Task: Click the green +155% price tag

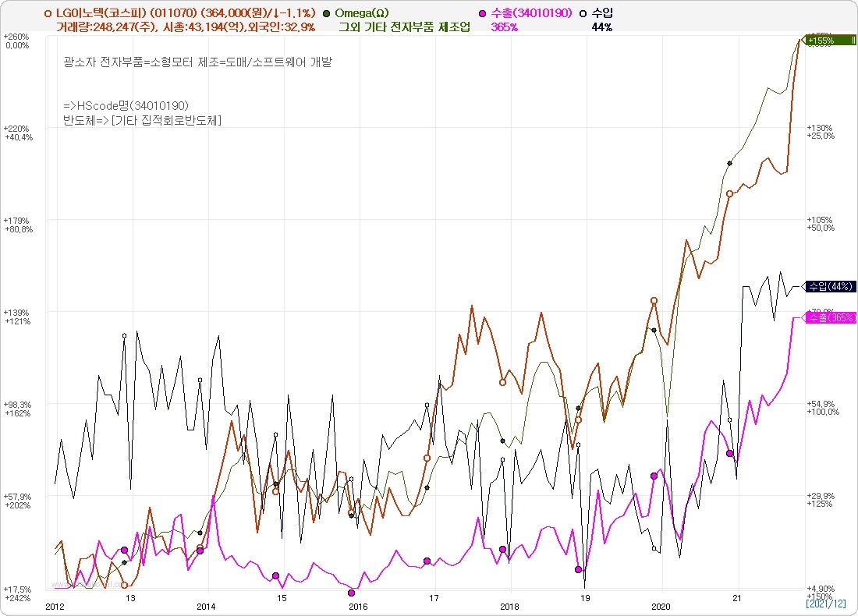Action: 830,40
